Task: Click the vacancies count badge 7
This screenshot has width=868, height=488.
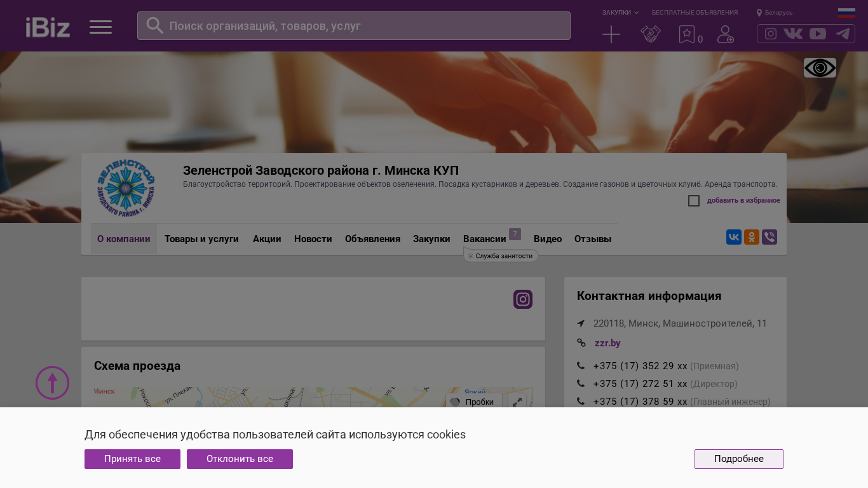Action: (515, 234)
